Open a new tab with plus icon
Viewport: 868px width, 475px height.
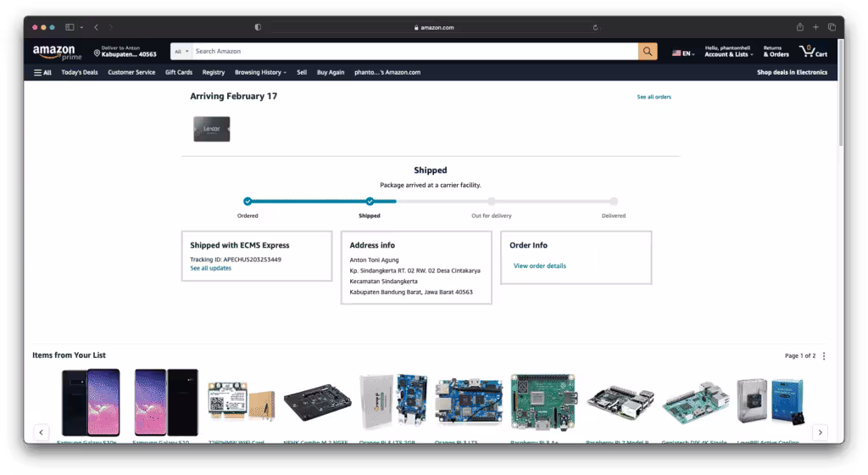pyautogui.click(x=815, y=27)
